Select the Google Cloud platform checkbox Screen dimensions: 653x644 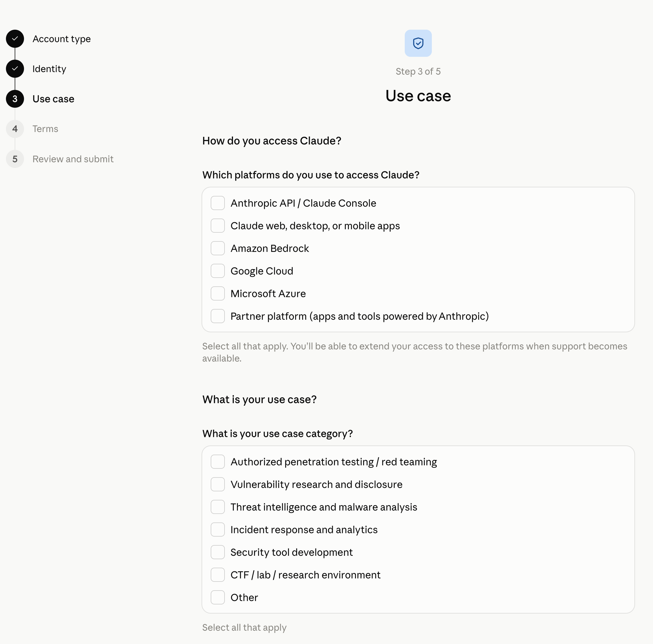click(x=218, y=271)
